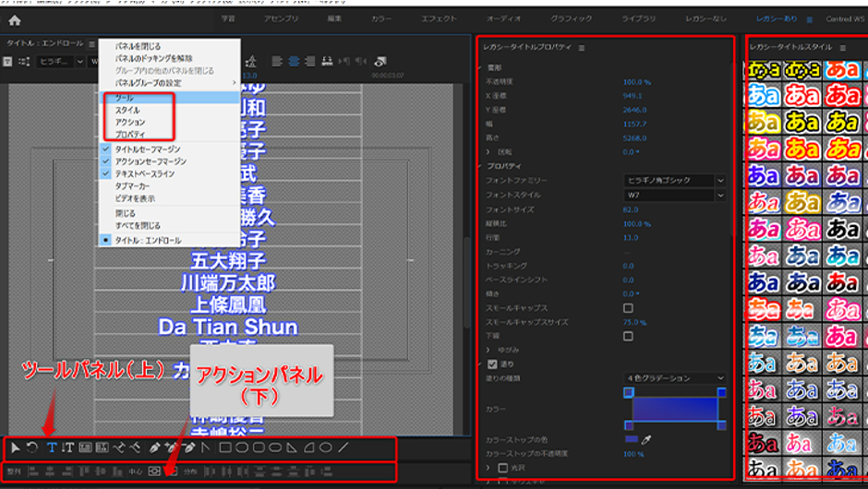Select the Area Type tool

coord(85,447)
